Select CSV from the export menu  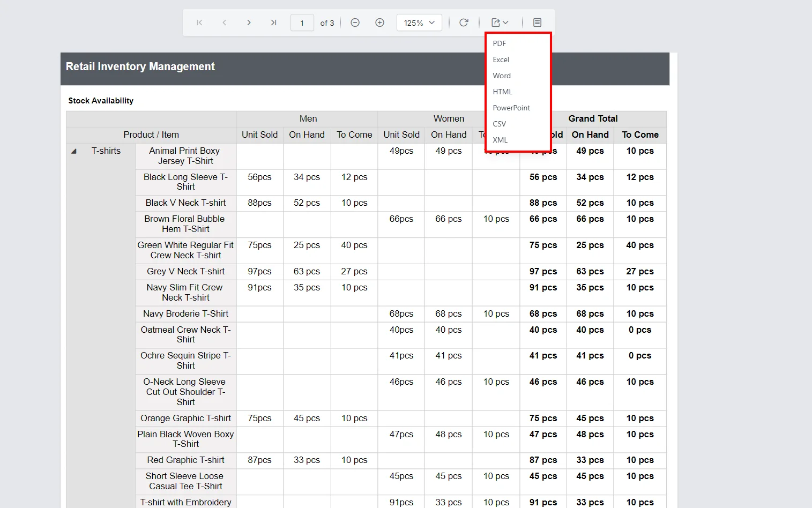(x=499, y=124)
